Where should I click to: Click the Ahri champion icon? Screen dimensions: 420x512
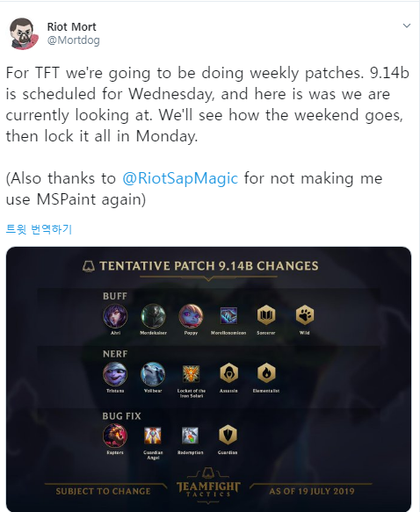115,316
